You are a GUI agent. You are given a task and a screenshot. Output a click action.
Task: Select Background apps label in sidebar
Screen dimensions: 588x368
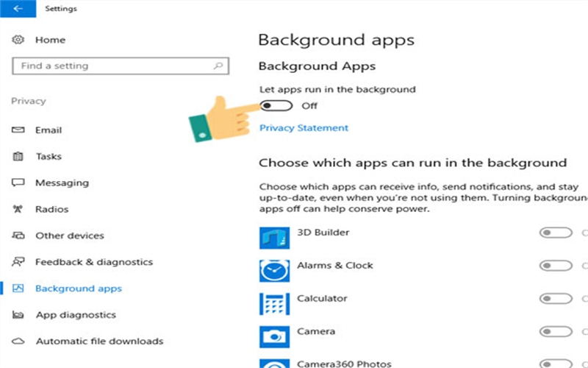pos(79,289)
